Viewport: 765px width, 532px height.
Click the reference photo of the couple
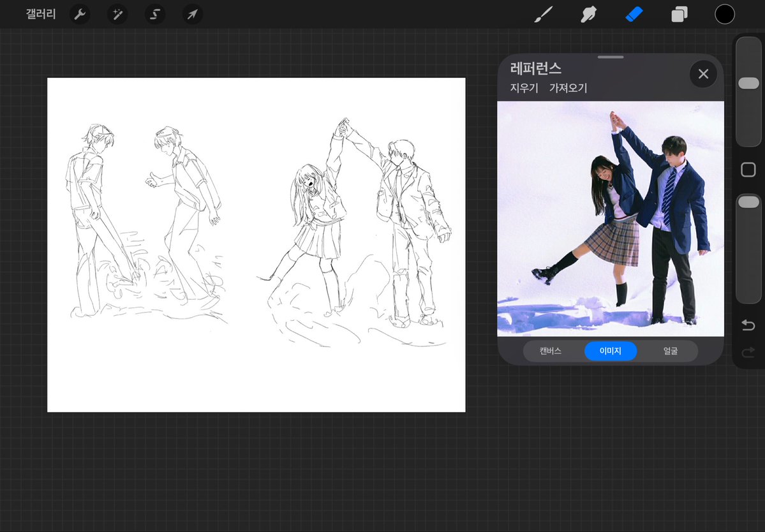click(611, 219)
